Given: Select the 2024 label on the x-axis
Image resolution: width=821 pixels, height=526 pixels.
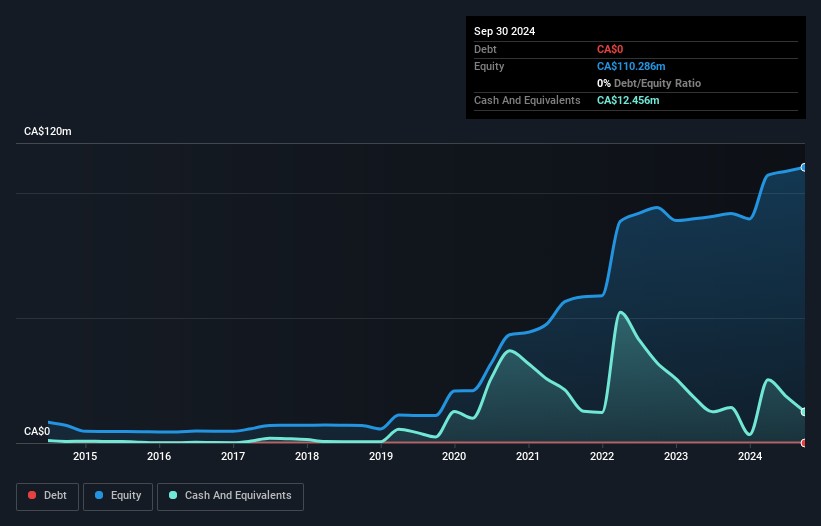Looking at the screenshot, I should (750, 457).
